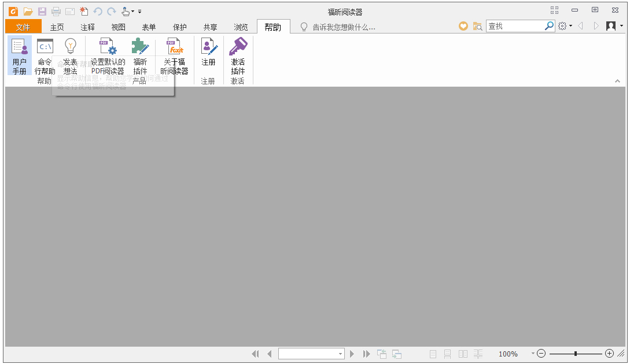Set default PDF reader via 设置默认的PDF阅读器
630x364 pixels.
[x=108, y=56]
